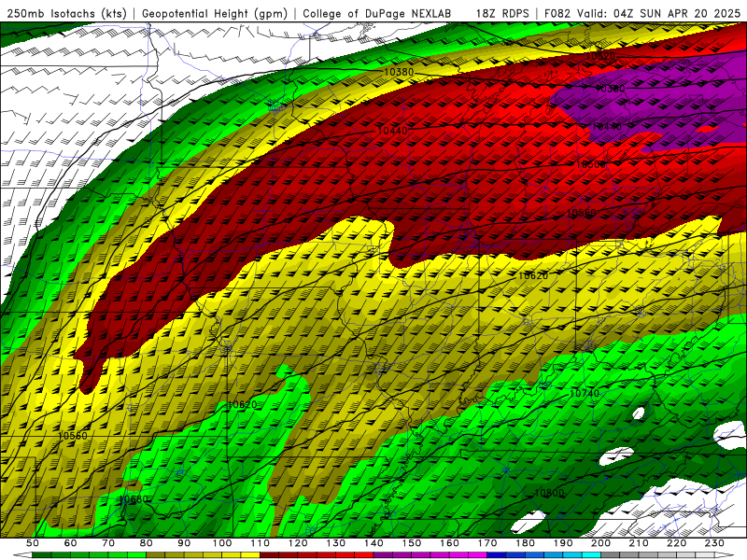Click the 90 value on the color scale
This screenshot has width=747, height=560.
coord(184,543)
